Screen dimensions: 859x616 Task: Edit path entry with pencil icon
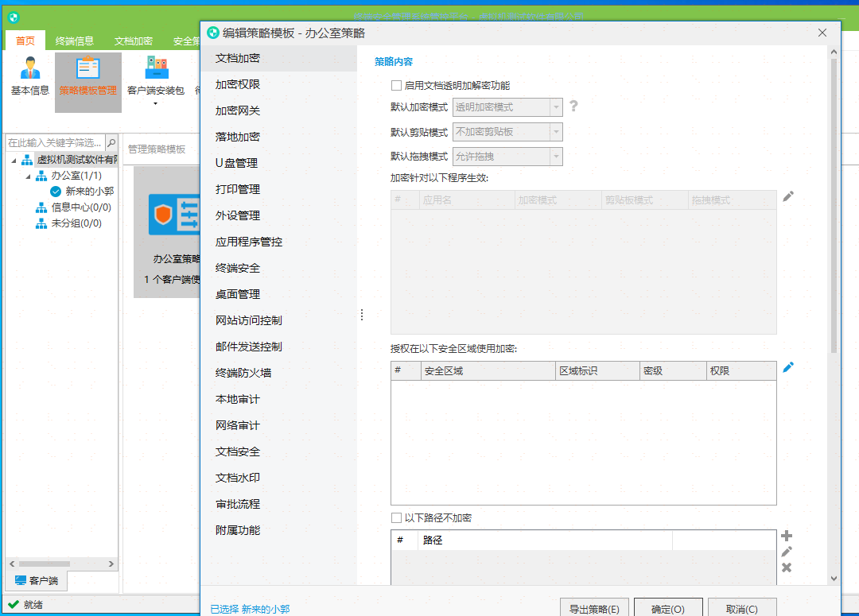[787, 552]
